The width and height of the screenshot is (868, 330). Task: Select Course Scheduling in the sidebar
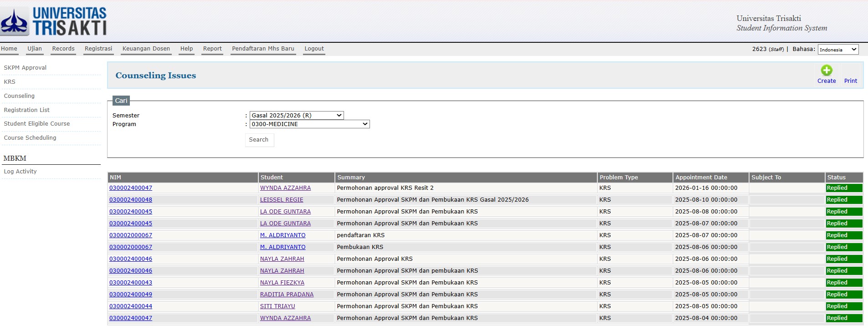(x=30, y=138)
